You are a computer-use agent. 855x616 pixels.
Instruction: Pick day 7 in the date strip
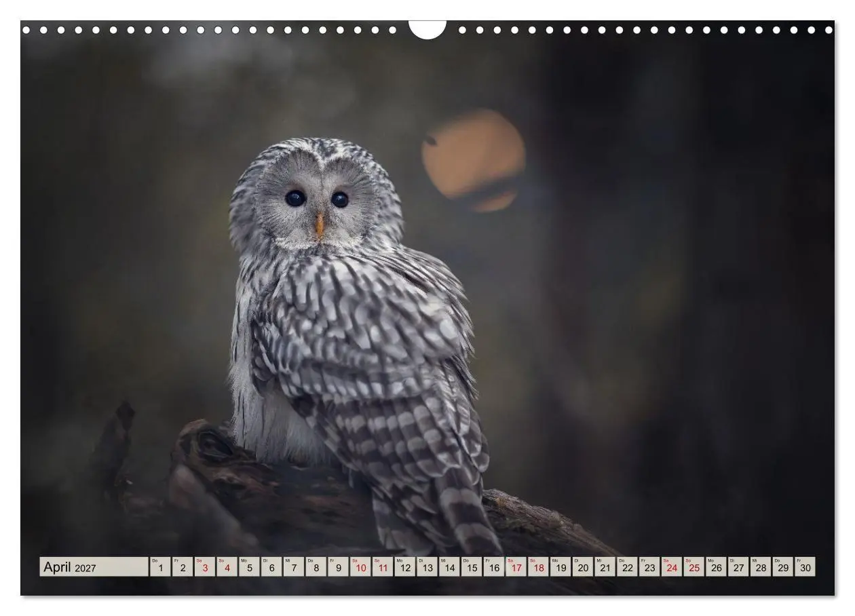[293, 567]
